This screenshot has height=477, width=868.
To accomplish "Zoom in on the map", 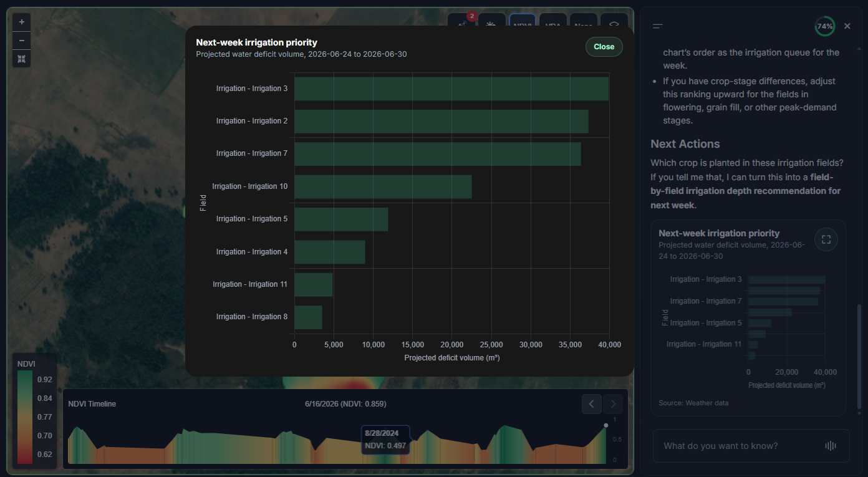I will (x=21, y=22).
